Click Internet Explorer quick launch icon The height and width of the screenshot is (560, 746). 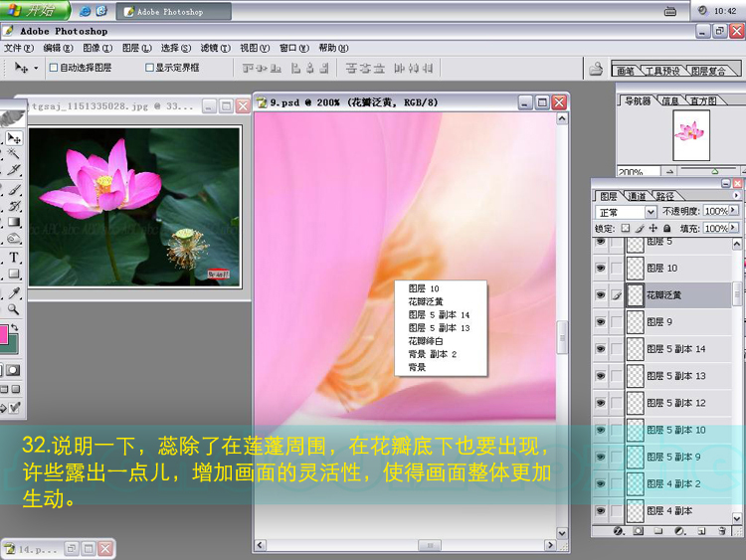[86, 11]
